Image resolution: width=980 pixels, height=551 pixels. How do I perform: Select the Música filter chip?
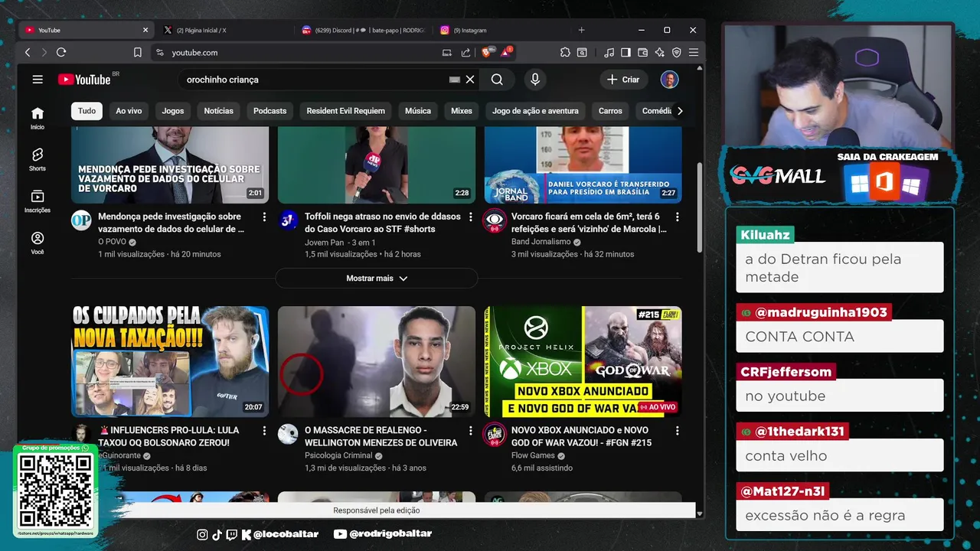418,111
